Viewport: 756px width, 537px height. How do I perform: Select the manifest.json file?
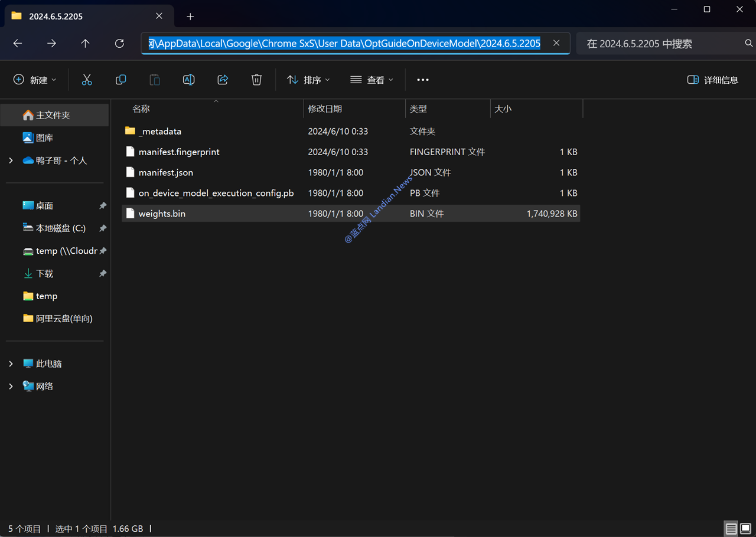[x=166, y=172]
